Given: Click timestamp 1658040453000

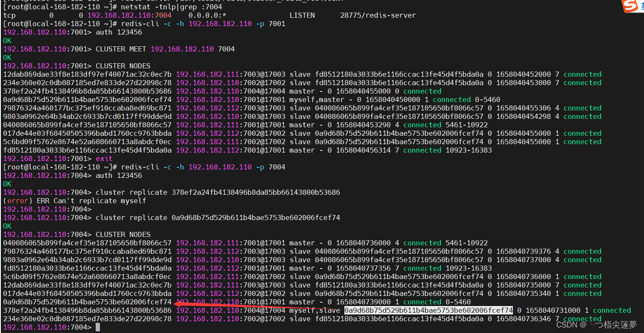Looking at the screenshot, I should [523, 83].
